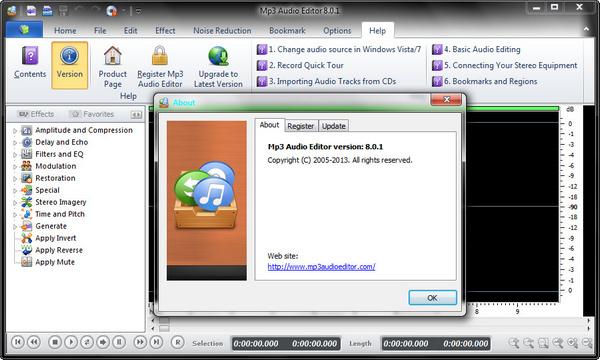Go to start of track playback button

pyautogui.click(x=18, y=342)
